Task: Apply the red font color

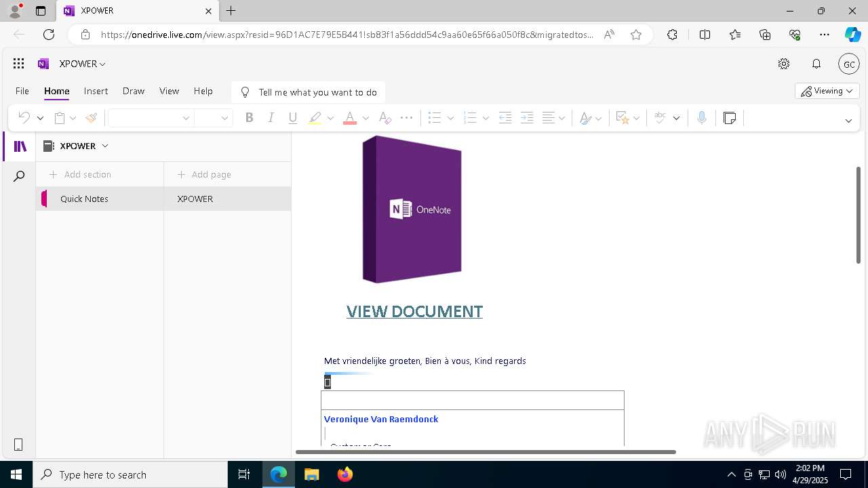Action: click(350, 117)
